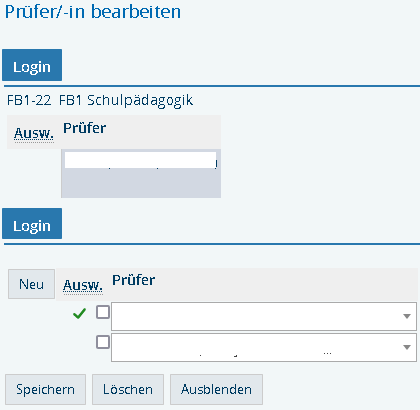Click the Prüfer/-in bearbeiten heading
This screenshot has height=410, width=420.
93,12
